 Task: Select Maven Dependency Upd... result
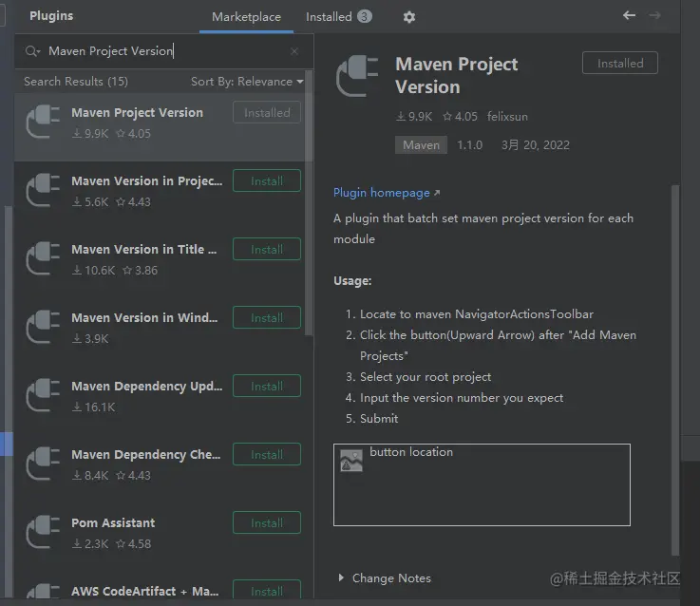coord(160,401)
